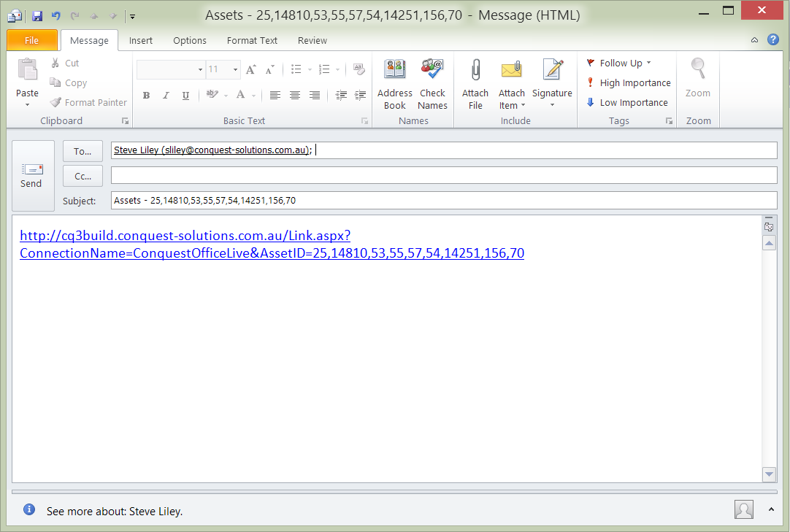Image resolution: width=790 pixels, height=532 pixels.
Task: Toggle Italic formatting
Action: pos(166,95)
